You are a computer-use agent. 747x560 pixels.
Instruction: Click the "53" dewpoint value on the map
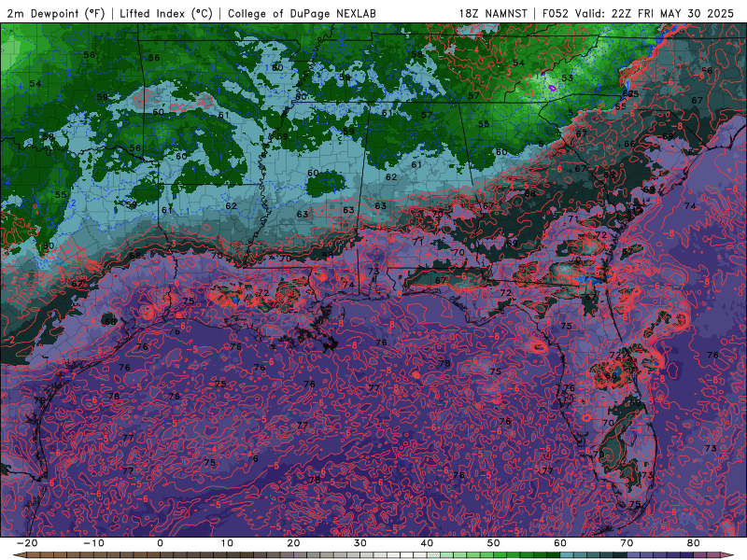[567, 77]
